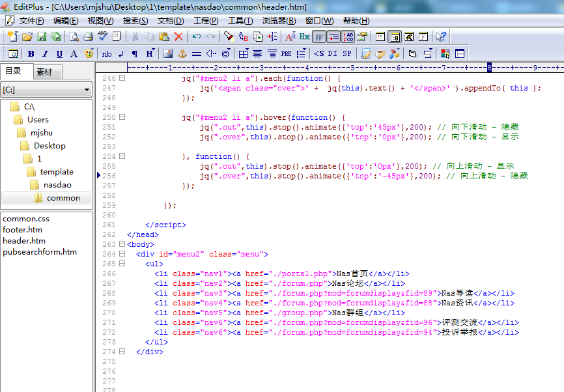Click the non-breaking space nb icon
Screen dimensions: 564x392
[x=106, y=54]
